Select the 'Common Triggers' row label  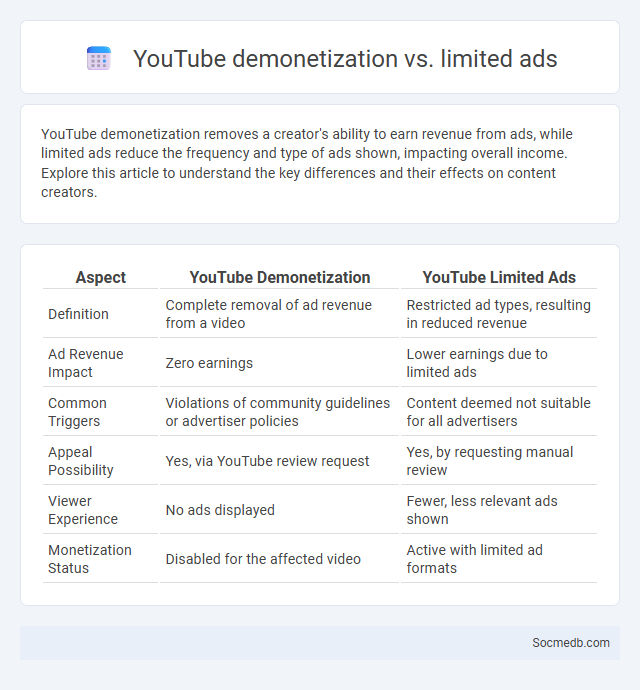click(x=77, y=412)
